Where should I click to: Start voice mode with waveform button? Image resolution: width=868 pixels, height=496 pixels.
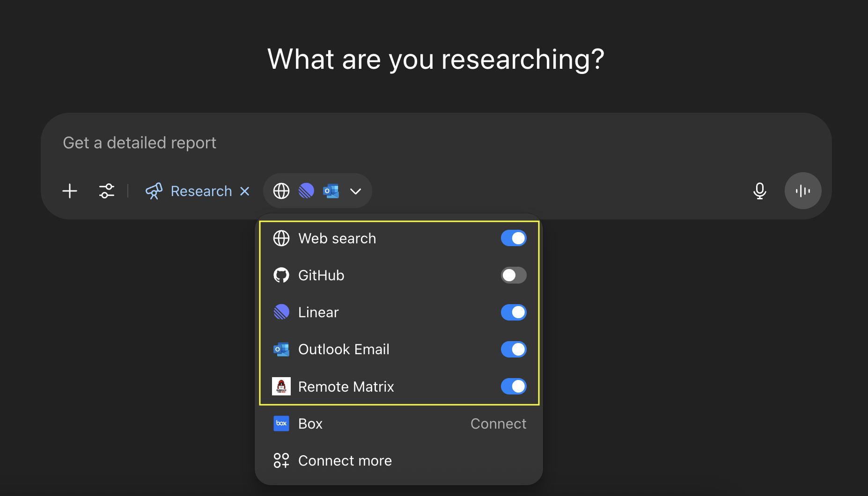[x=803, y=191]
